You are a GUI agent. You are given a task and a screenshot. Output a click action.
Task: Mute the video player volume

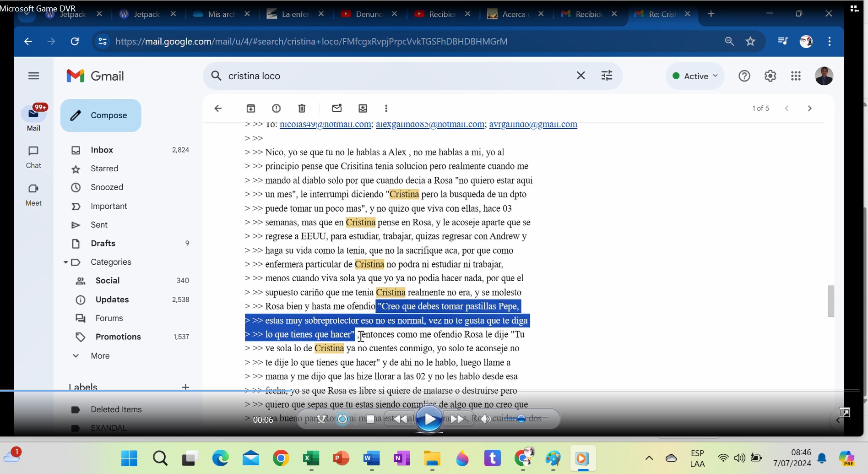coord(485,419)
